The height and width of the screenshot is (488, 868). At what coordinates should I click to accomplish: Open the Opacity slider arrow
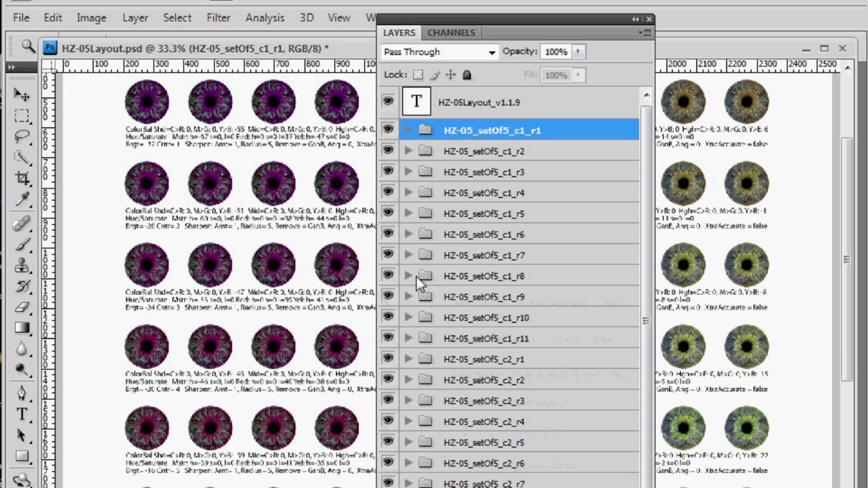point(578,52)
